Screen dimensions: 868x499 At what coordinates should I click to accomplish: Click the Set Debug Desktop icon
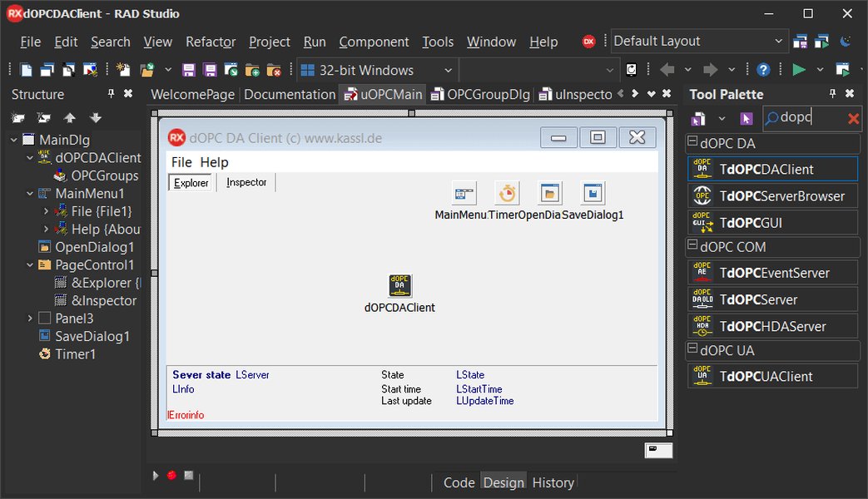[822, 42]
